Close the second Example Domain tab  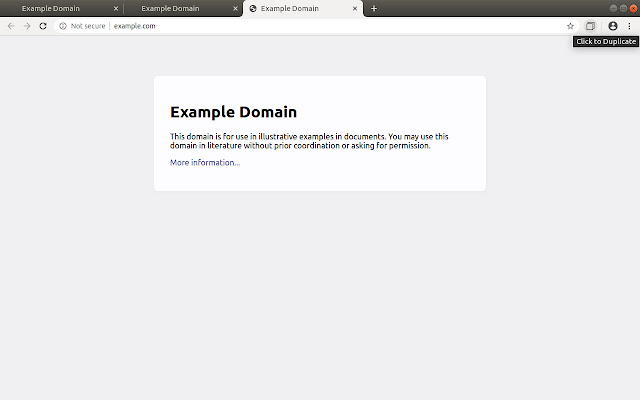(x=236, y=9)
